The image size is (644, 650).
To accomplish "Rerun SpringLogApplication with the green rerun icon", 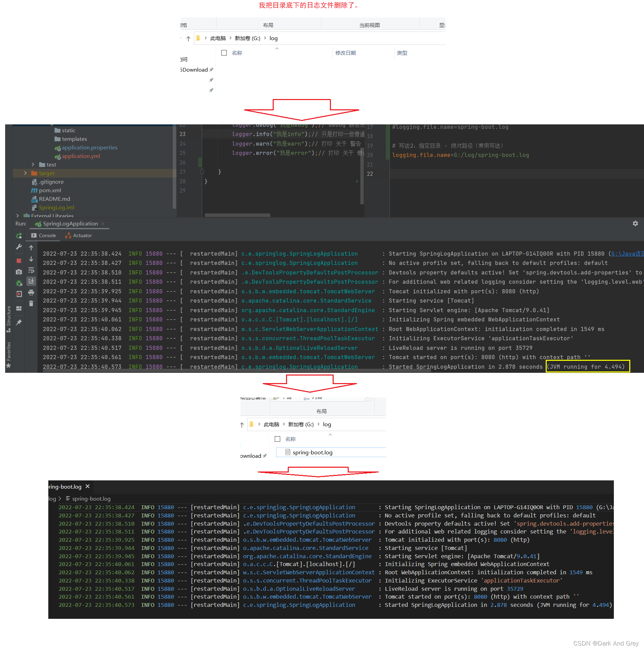I will pos(19,236).
